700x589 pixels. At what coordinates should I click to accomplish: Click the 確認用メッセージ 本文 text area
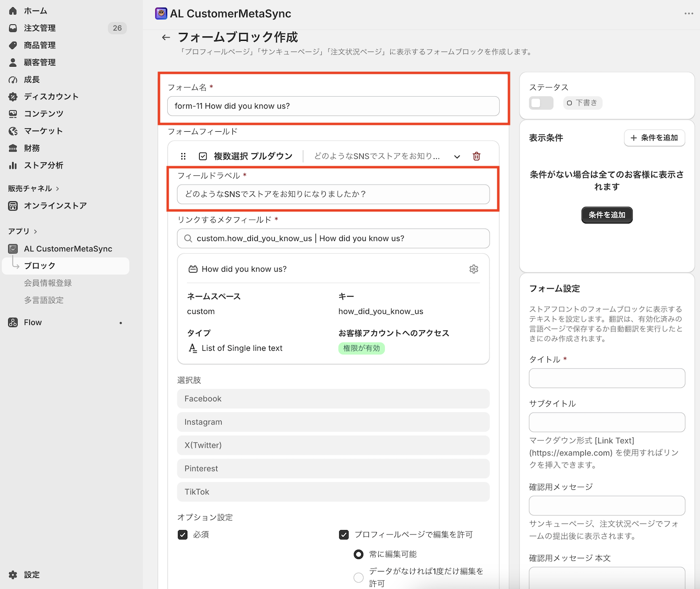[607, 578]
